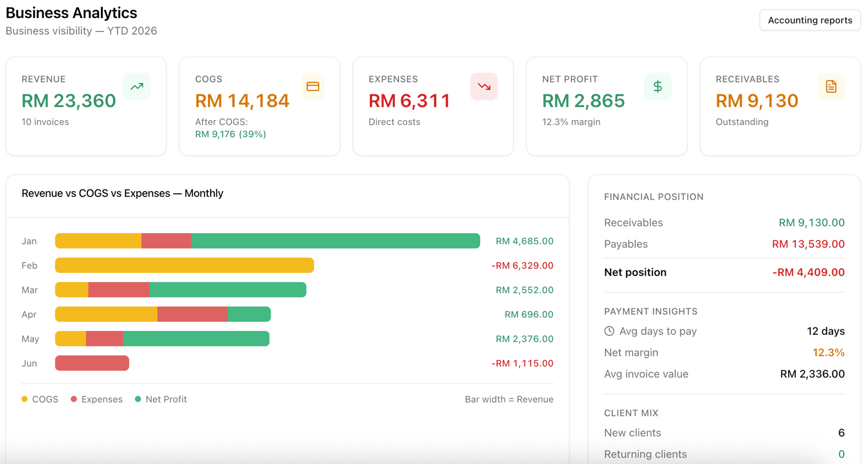Screen dimensions: 868x464
Task: Click the red expenses segment of the Mar bar
Action: tap(119, 290)
